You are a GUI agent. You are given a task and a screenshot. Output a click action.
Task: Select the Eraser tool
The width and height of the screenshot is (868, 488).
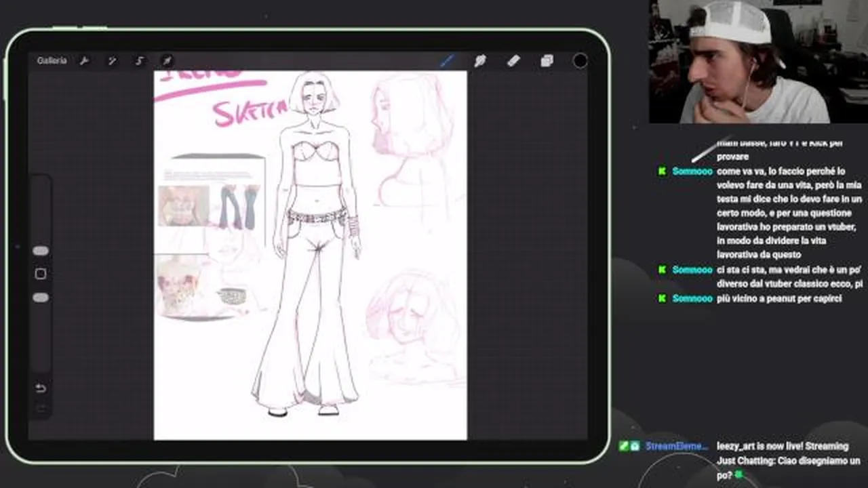pos(513,61)
